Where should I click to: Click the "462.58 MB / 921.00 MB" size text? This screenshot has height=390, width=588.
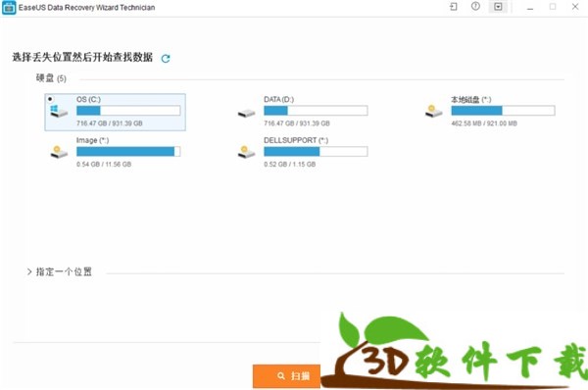click(484, 123)
